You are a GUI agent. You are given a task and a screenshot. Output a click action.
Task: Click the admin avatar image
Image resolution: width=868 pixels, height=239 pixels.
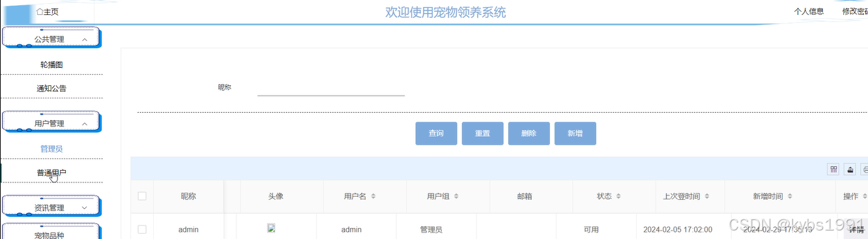(272, 229)
